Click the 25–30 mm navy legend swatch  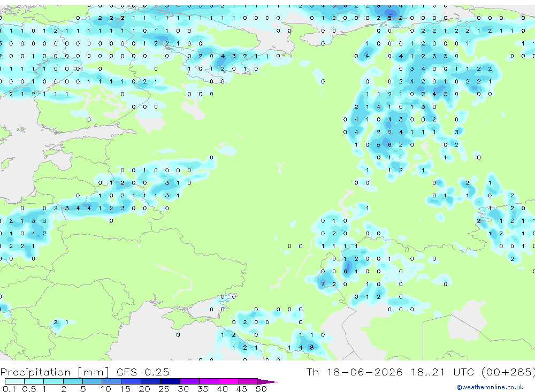[170, 381]
